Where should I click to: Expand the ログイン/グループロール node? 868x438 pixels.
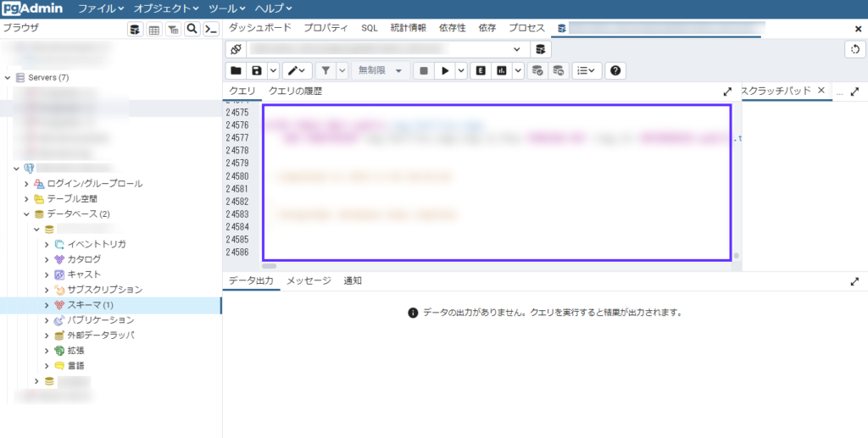click(26, 184)
